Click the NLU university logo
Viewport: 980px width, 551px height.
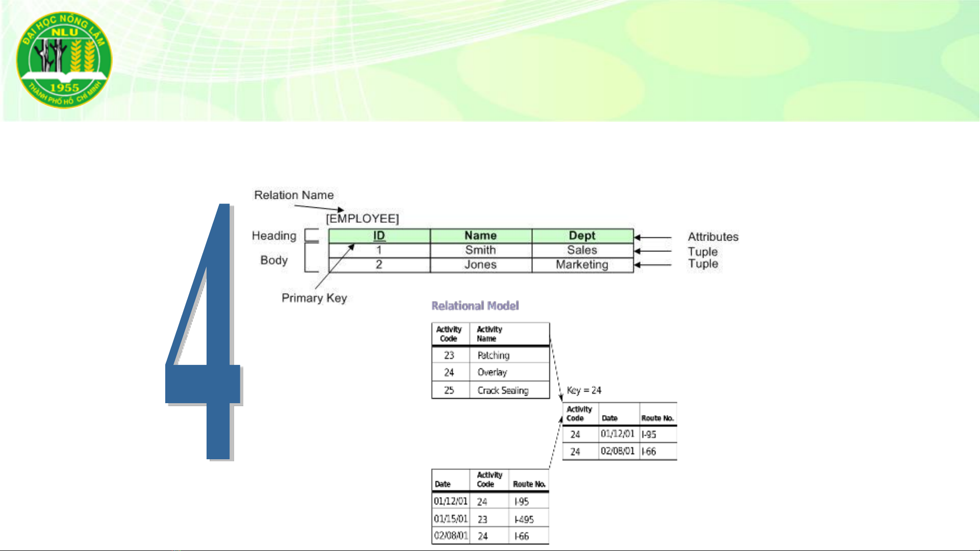(64, 60)
